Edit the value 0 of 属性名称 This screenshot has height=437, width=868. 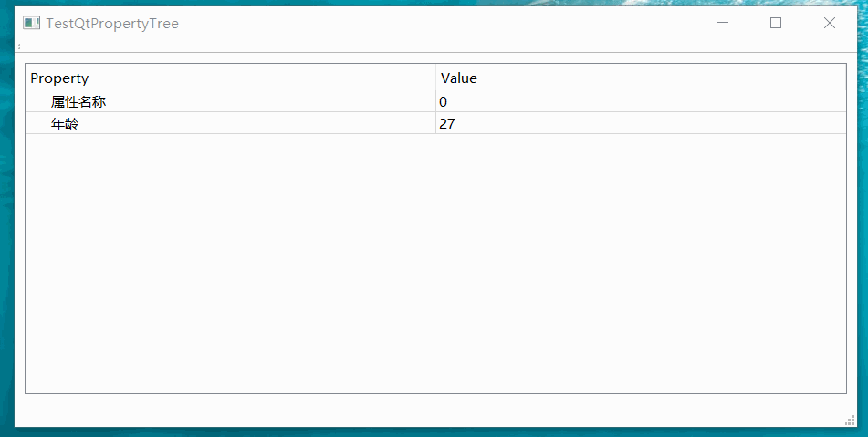point(641,102)
